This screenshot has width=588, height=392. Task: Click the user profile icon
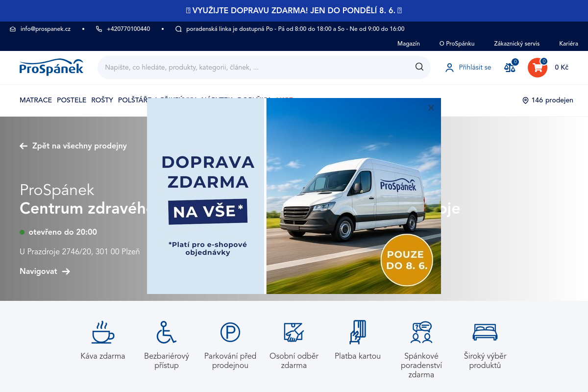pyautogui.click(x=449, y=68)
